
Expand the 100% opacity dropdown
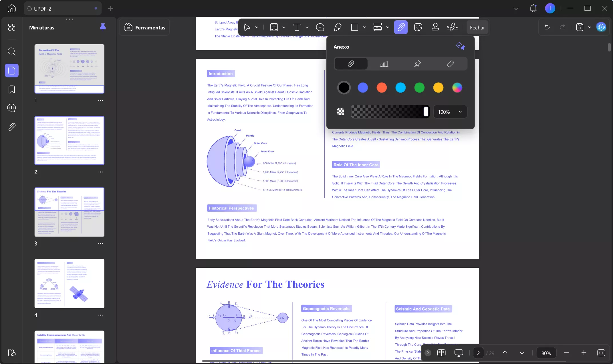[460, 112]
